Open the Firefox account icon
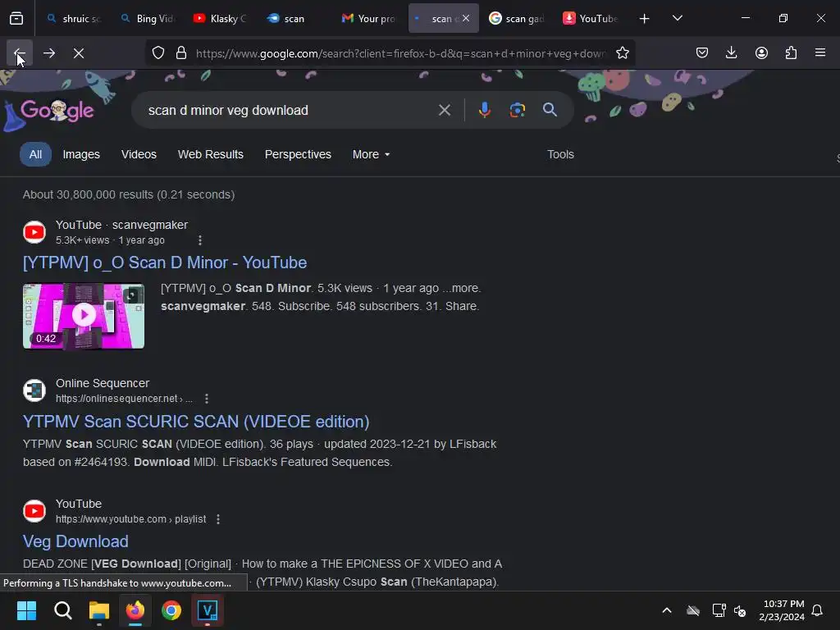This screenshot has width=840, height=630. pos(761,53)
